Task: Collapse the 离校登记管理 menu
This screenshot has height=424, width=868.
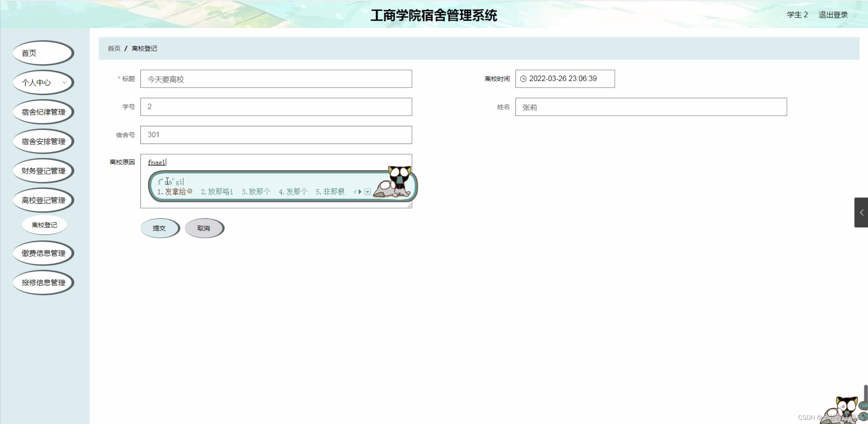Action: click(x=43, y=200)
